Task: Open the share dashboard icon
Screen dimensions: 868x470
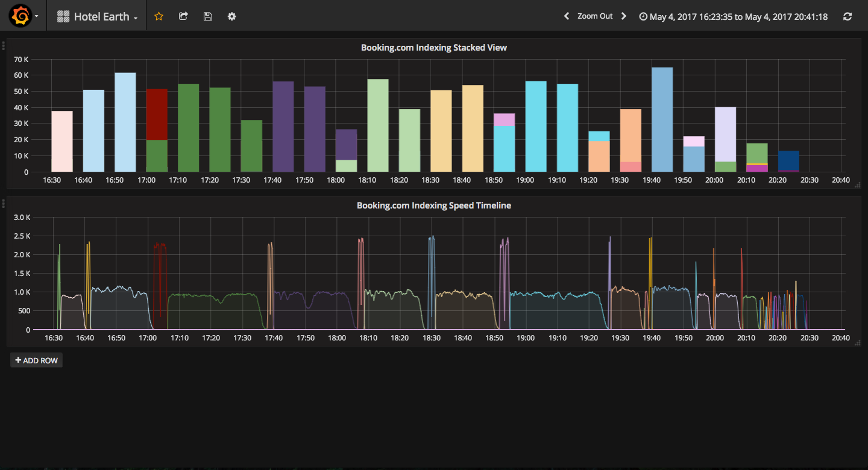Action: tap(184, 17)
